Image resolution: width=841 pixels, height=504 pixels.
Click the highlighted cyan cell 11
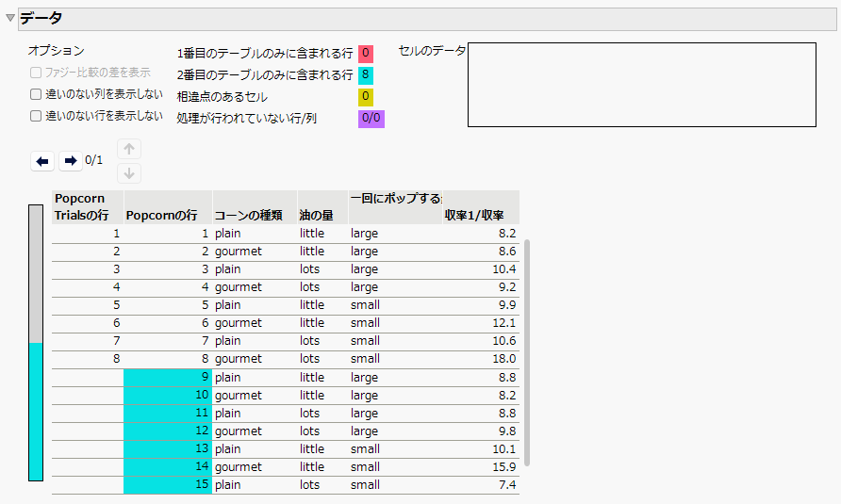point(168,414)
